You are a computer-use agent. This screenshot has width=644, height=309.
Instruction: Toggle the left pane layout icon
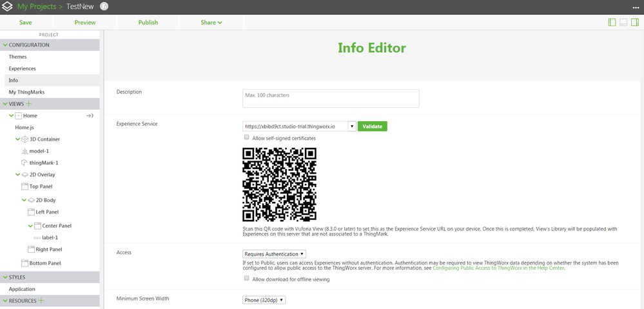pos(612,22)
